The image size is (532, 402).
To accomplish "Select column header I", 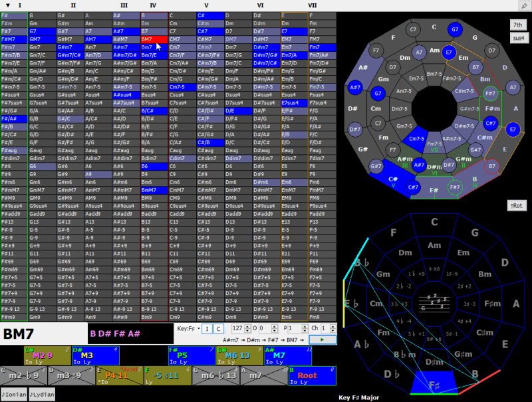I will (20, 5).
